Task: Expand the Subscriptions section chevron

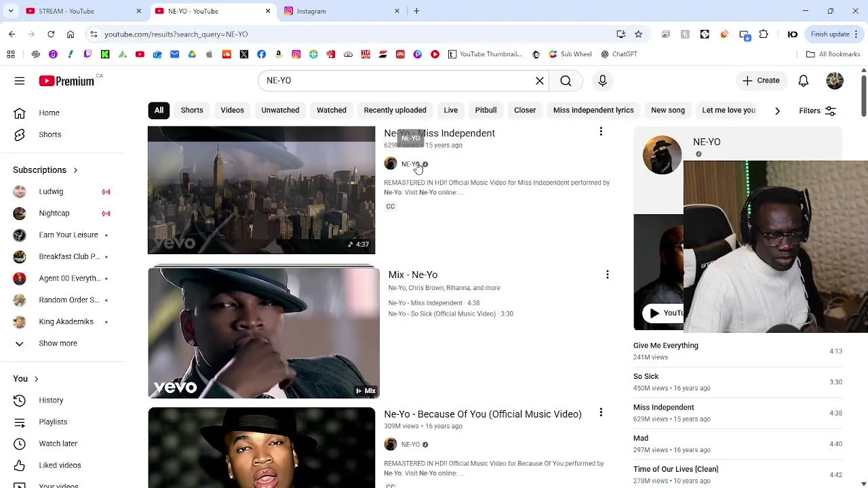Action: click(x=75, y=170)
